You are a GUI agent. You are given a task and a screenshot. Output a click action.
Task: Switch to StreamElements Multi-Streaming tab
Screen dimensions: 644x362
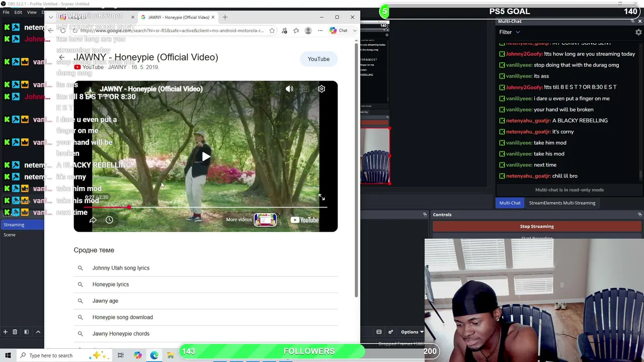562,203
